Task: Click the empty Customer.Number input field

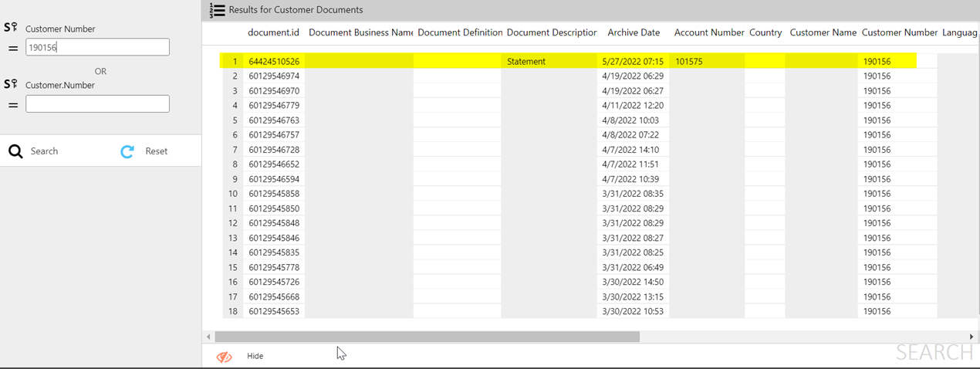Action: coord(97,103)
